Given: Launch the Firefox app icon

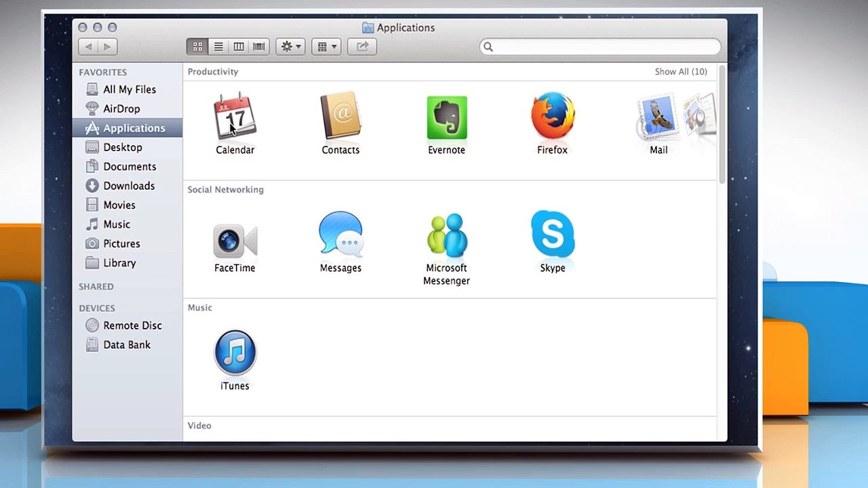Looking at the screenshot, I should 553,116.
